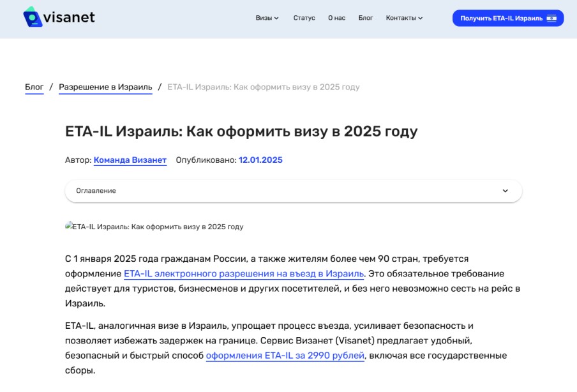The width and height of the screenshot is (577, 392).
Task: Go to the Статус page
Action: pyautogui.click(x=304, y=18)
